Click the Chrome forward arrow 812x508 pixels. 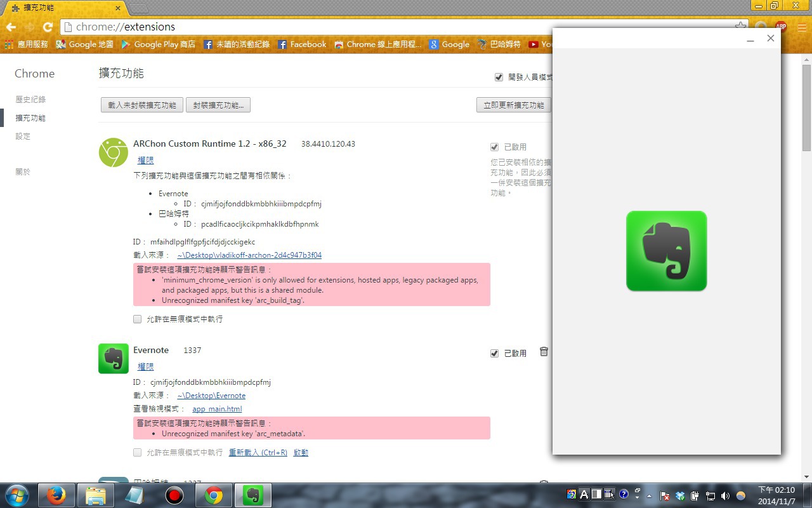pyautogui.click(x=29, y=27)
